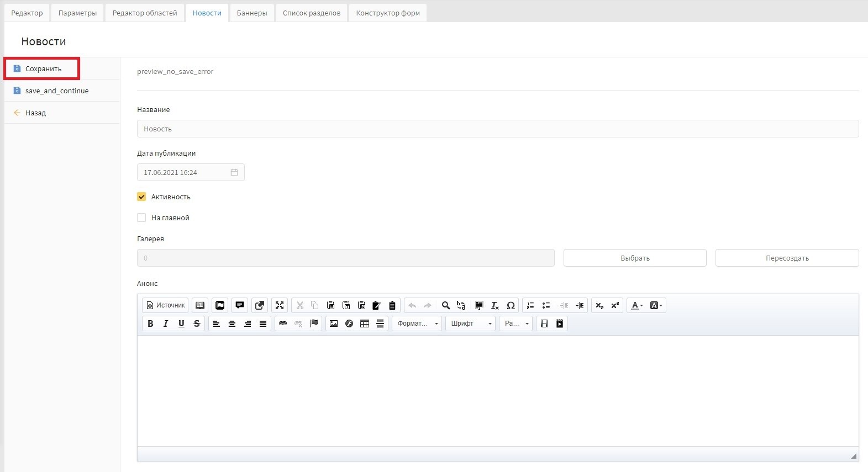Image resolution: width=868 pixels, height=472 pixels.
Task: Insert a table into Анонс
Action: (x=365, y=323)
